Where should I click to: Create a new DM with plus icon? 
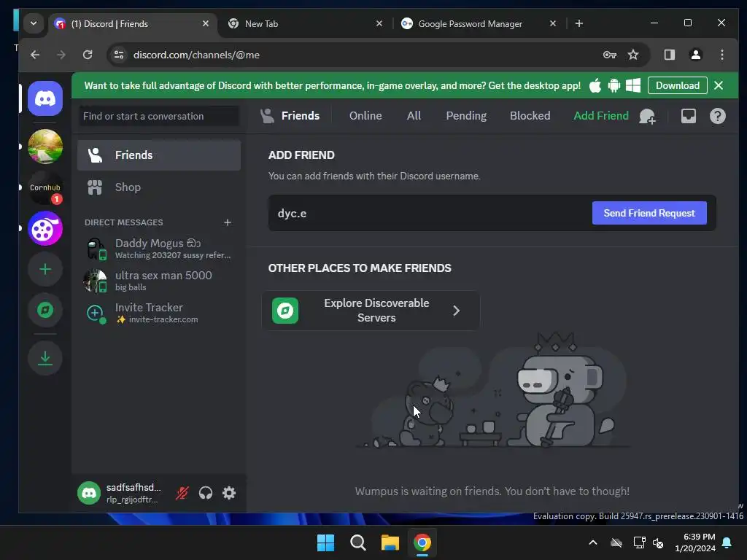click(x=228, y=222)
